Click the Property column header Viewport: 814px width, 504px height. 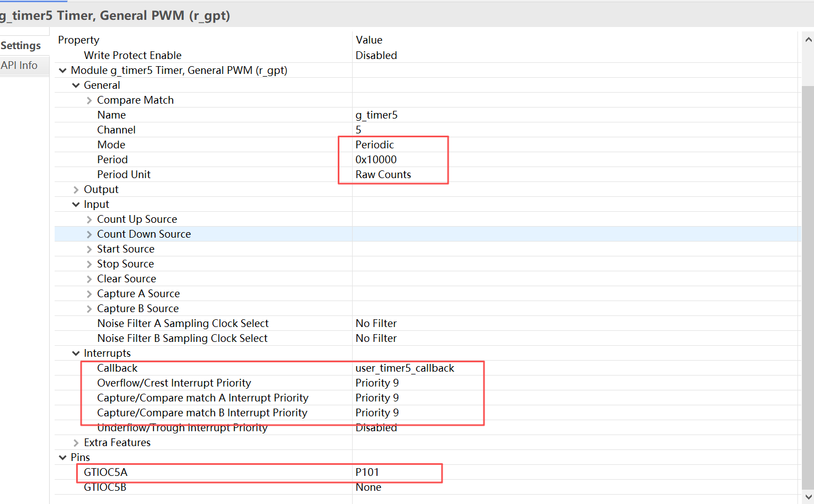pyautogui.click(x=78, y=40)
